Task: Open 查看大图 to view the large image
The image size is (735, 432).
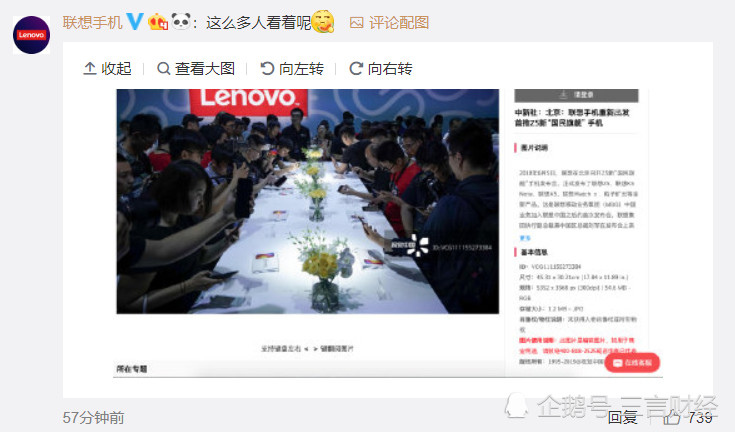Action: tap(196, 69)
